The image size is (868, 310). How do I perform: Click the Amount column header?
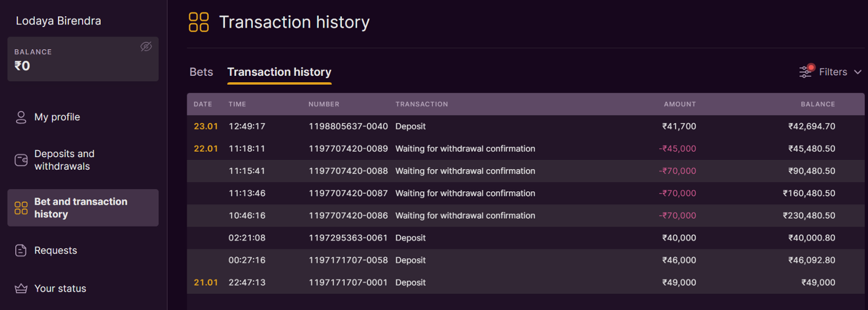679,104
